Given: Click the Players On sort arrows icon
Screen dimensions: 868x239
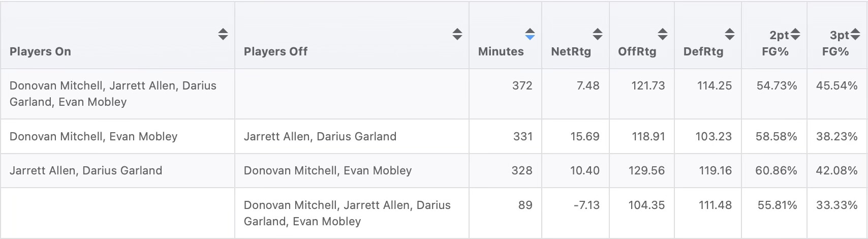Looking at the screenshot, I should click(x=223, y=34).
